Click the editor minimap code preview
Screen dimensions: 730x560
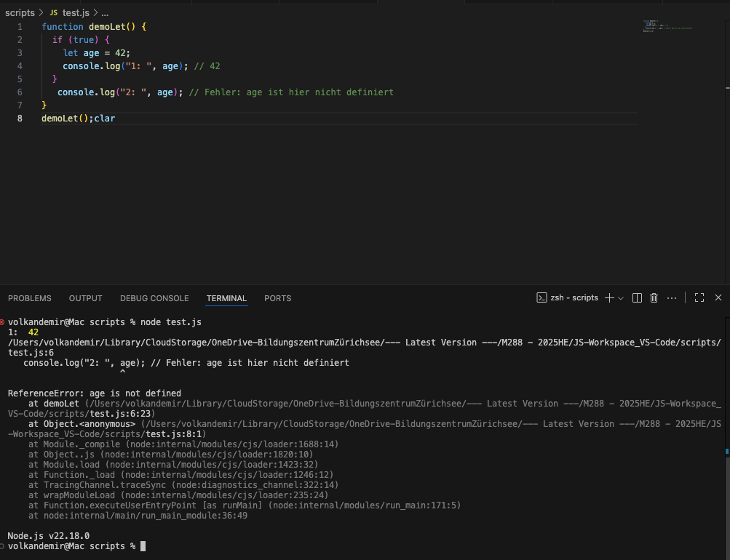tap(667, 26)
